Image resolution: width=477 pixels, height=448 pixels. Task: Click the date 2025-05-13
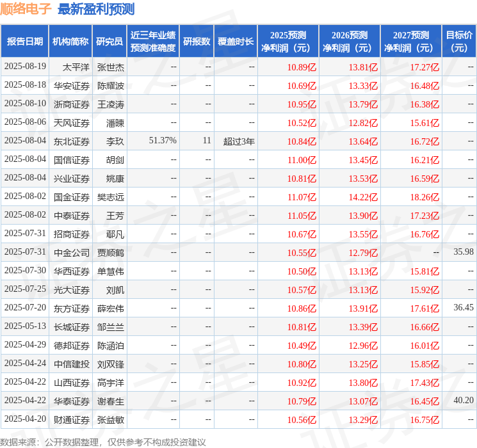click(x=25, y=326)
